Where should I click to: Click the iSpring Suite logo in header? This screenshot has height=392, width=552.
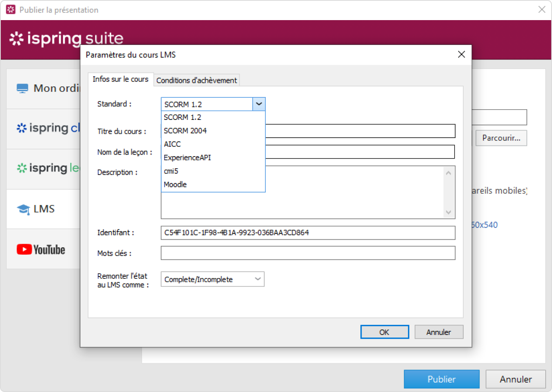(x=66, y=39)
